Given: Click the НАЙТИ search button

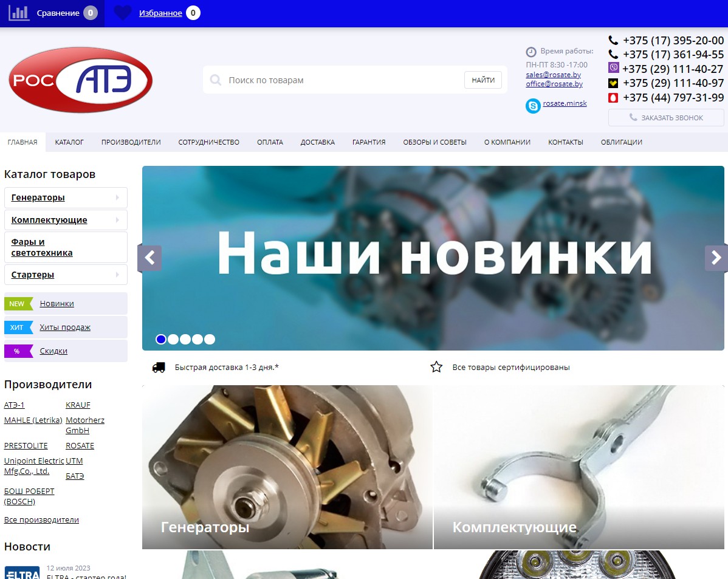Looking at the screenshot, I should [x=483, y=80].
